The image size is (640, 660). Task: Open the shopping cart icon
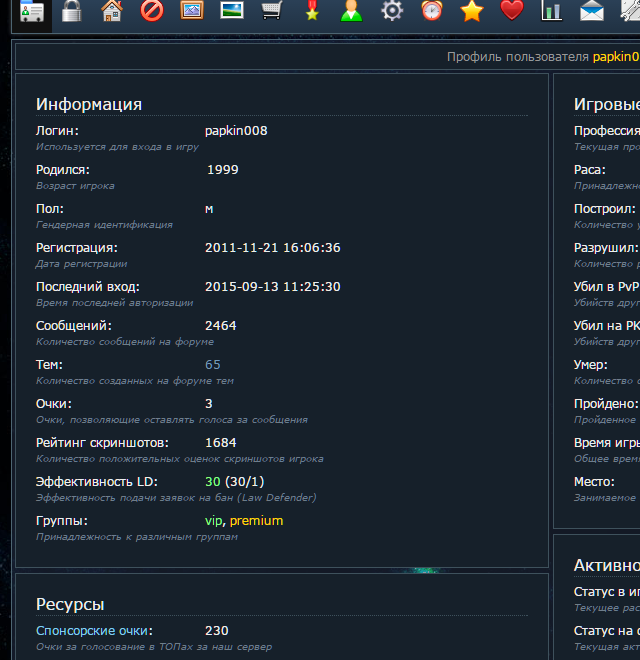tap(272, 11)
